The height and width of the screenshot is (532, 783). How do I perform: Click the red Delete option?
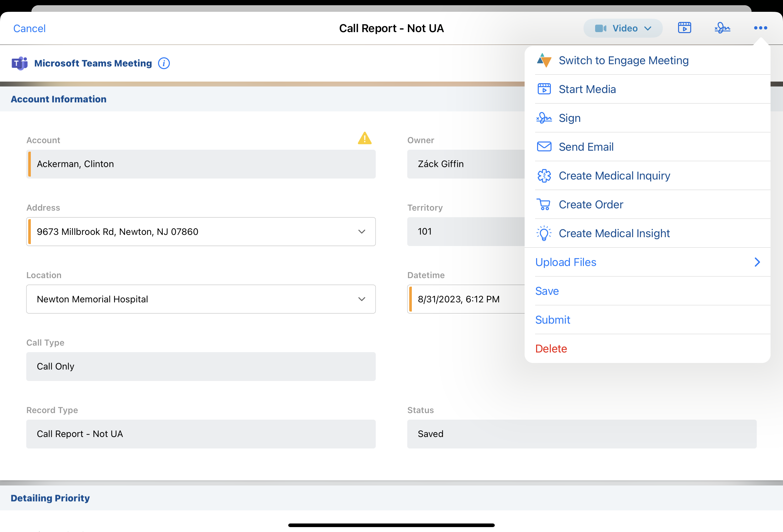551,349
